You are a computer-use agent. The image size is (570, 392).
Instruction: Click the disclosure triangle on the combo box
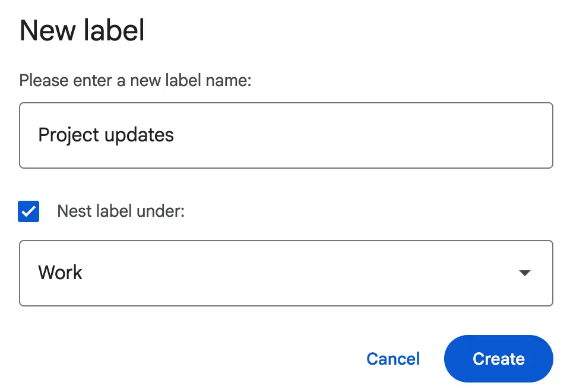tap(525, 273)
